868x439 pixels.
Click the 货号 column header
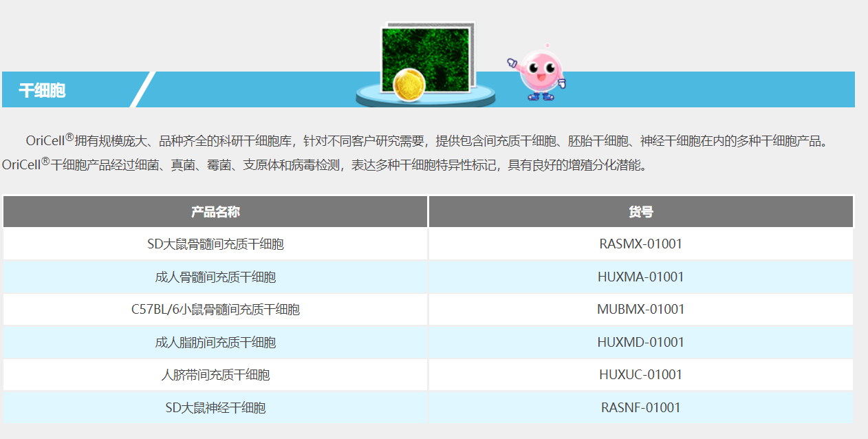point(640,212)
